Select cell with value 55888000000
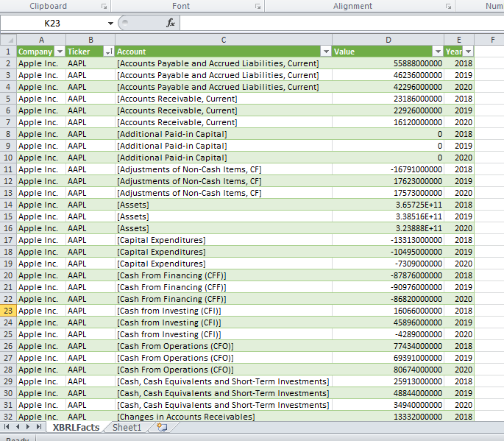The image size is (504, 441). (388, 63)
